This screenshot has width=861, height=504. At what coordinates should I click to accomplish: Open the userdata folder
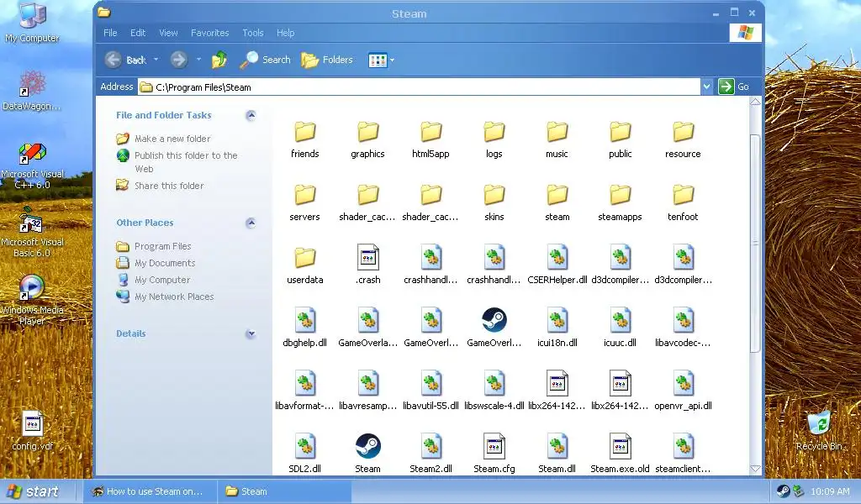[304, 266]
